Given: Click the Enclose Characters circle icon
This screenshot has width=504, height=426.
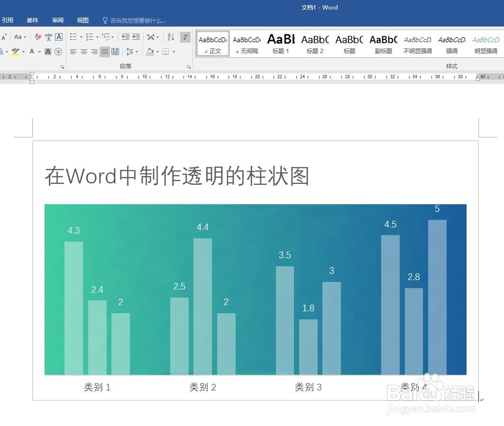Looking at the screenshot, I should [x=57, y=50].
